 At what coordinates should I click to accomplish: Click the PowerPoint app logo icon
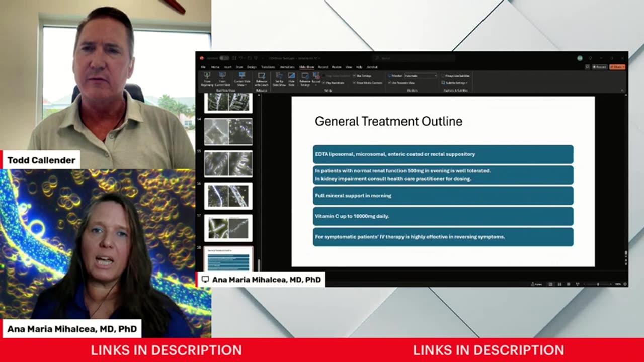(x=202, y=58)
